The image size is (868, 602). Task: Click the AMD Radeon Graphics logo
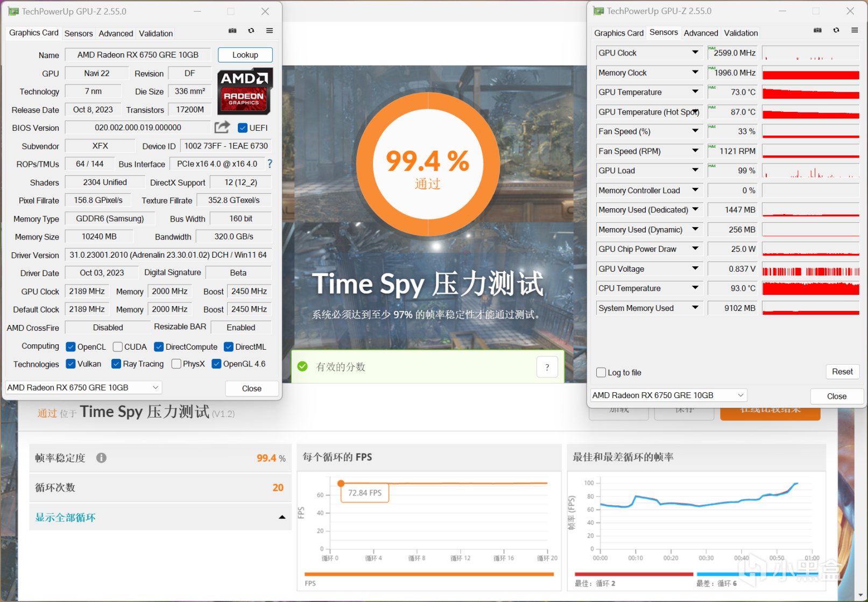(x=245, y=91)
